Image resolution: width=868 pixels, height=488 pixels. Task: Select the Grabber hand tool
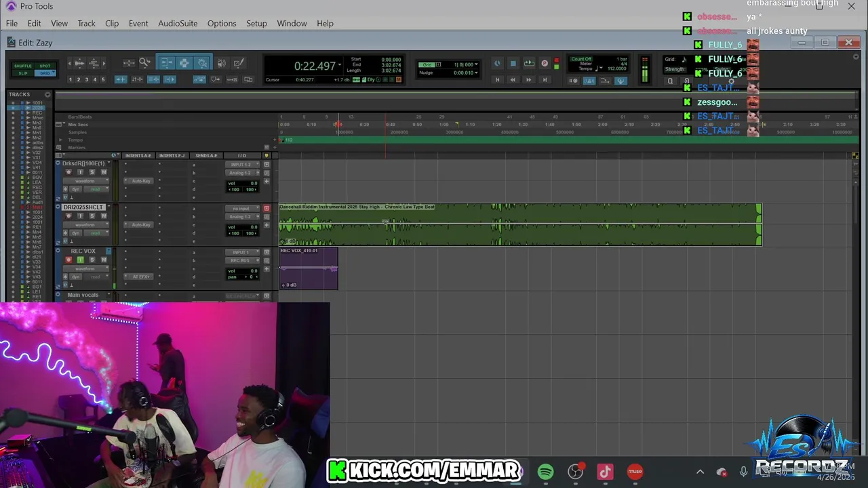coord(202,62)
